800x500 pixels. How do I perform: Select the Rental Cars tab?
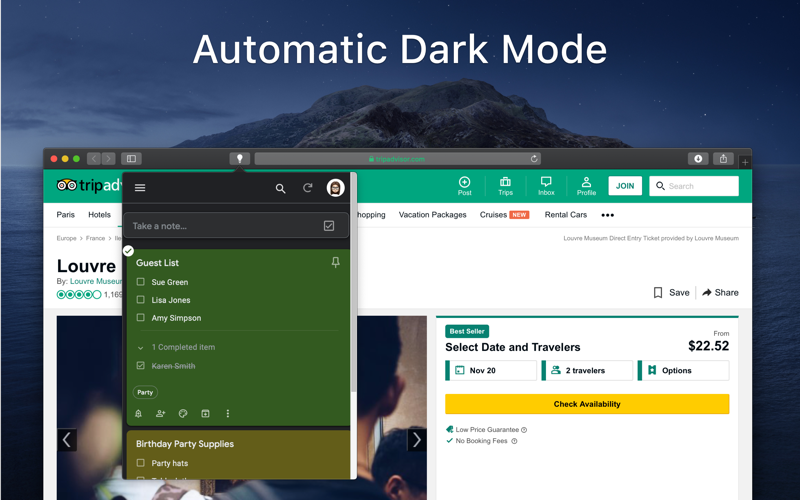[565, 215]
